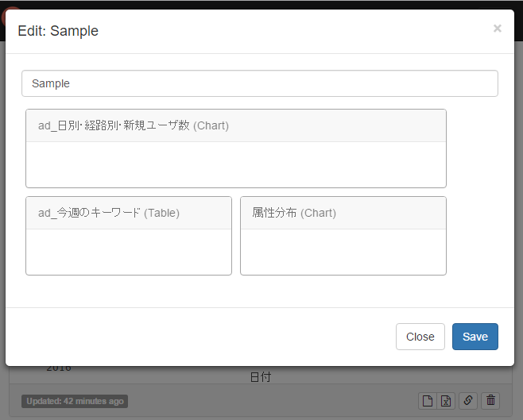The height and width of the screenshot is (420, 523).
Task: Click the empty body of the 今週のキーワード table widget
Action: click(129, 252)
